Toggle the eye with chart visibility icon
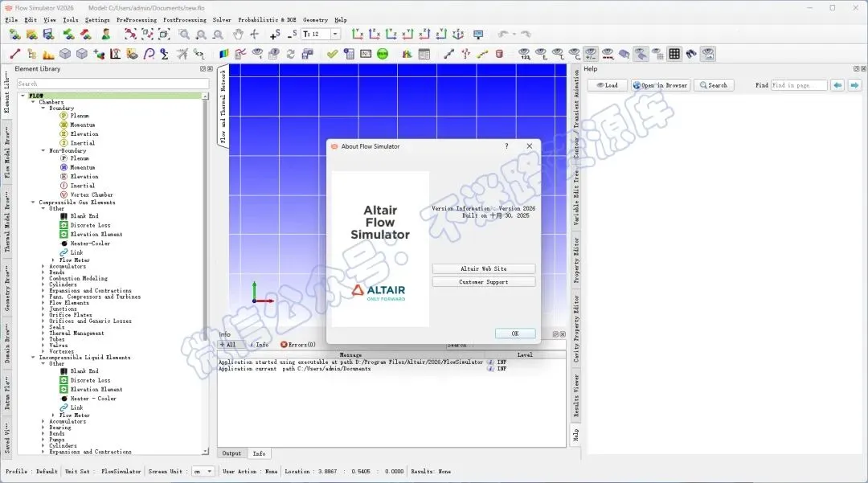 click(x=708, y=54)
